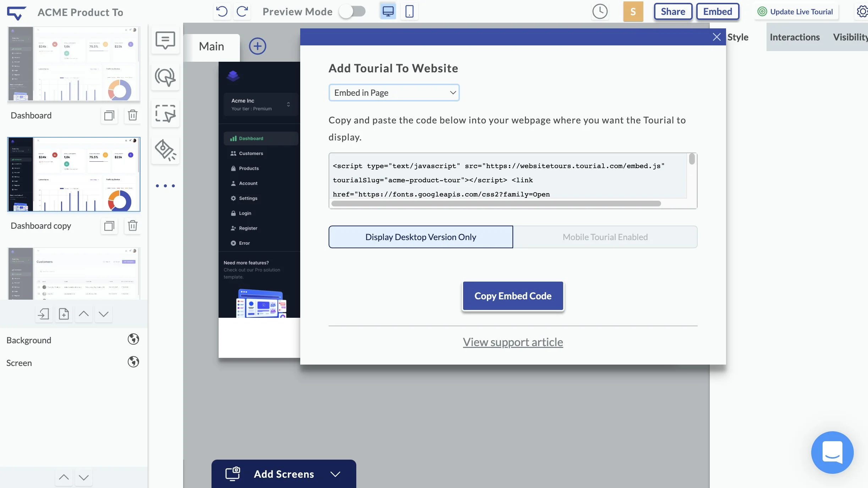
Task: Select the Customers screen thumbnail
Action: pyautogui.click(x=74, y=273)
